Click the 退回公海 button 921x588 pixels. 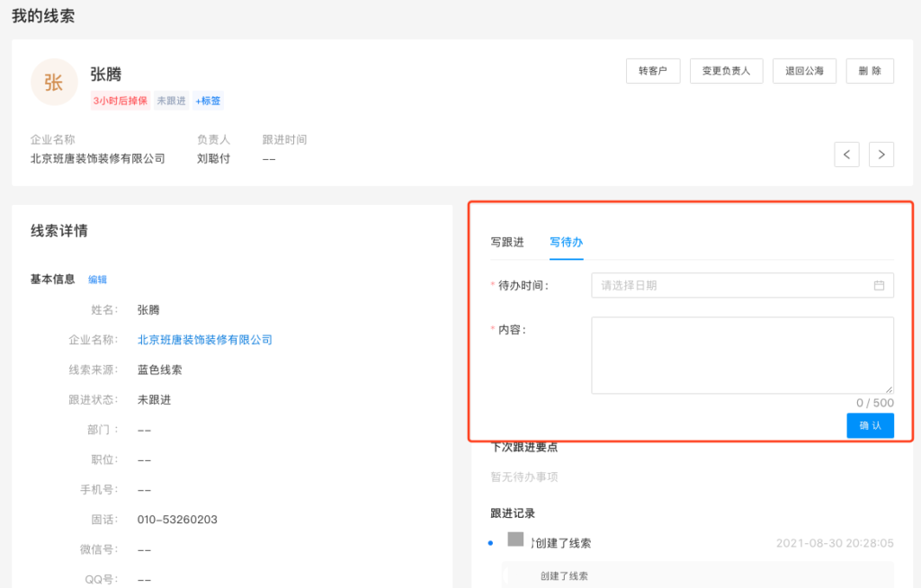coord(804,71)
